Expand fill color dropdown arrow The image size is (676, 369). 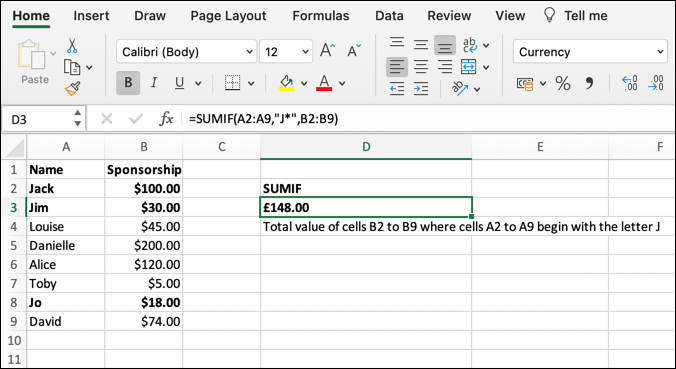(304, 83)
